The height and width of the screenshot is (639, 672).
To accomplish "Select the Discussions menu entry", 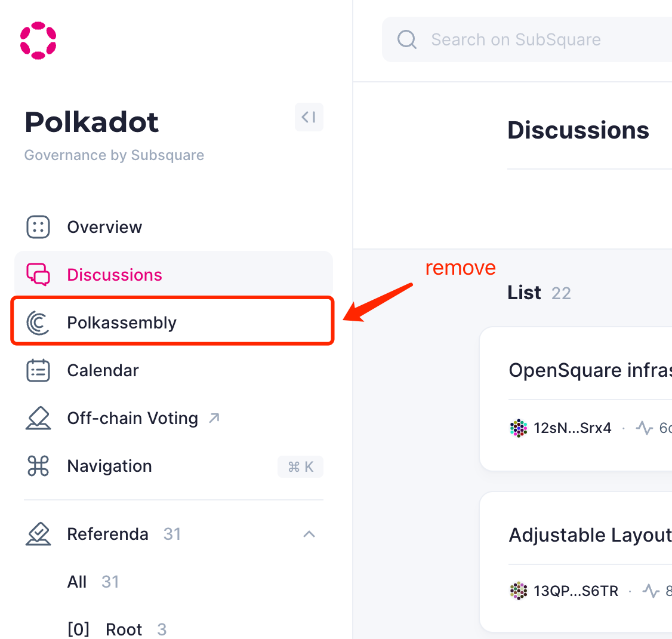I will pyautogui.click(x=114, y=274).
